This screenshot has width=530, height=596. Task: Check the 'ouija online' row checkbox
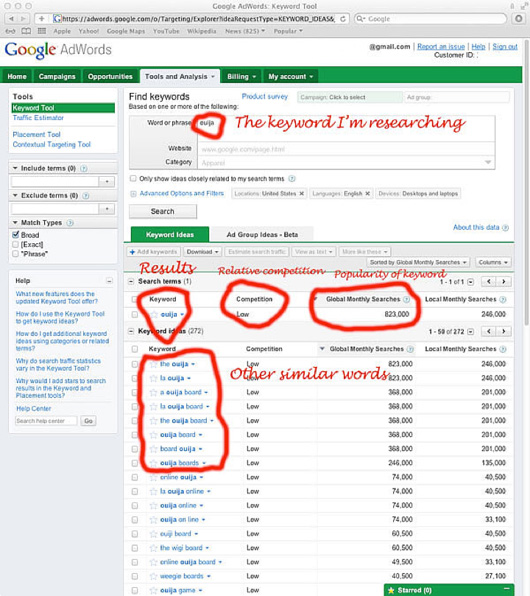pyautogui.click(x=135, y=506)
